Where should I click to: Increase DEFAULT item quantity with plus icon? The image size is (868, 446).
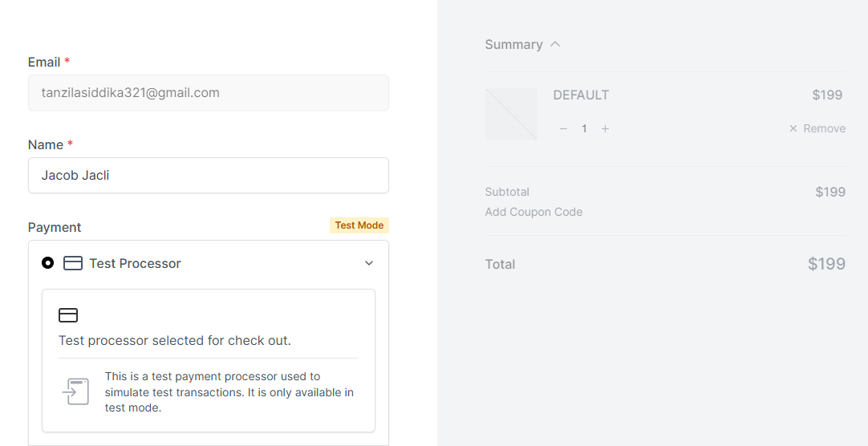[x=605, y=128]
